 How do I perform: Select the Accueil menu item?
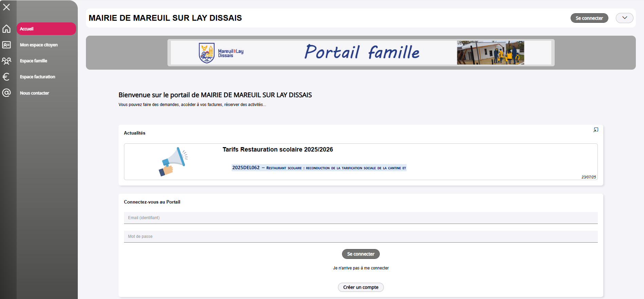(x=46, y=29)
